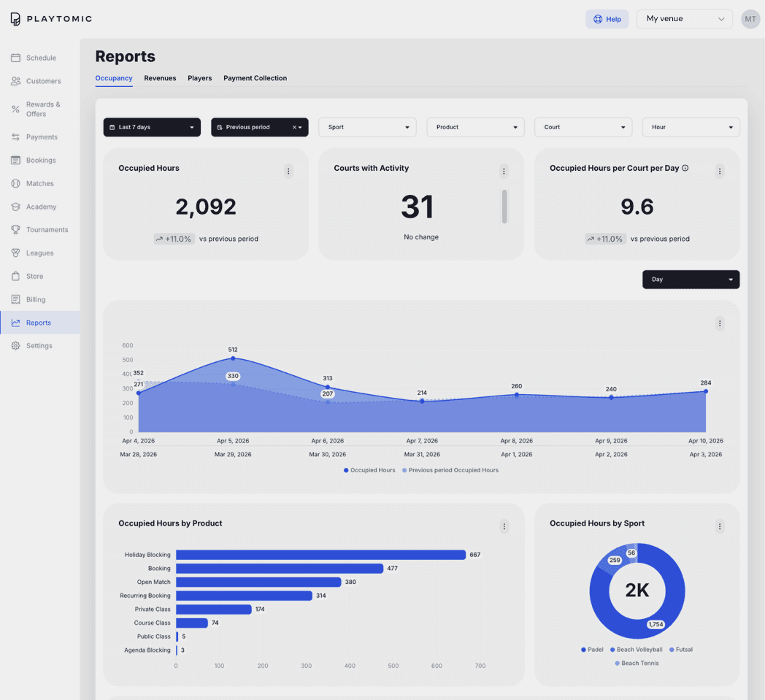Switch to the Revenues tab
This screenshot has height=700, width=765.
coord(160,78)
